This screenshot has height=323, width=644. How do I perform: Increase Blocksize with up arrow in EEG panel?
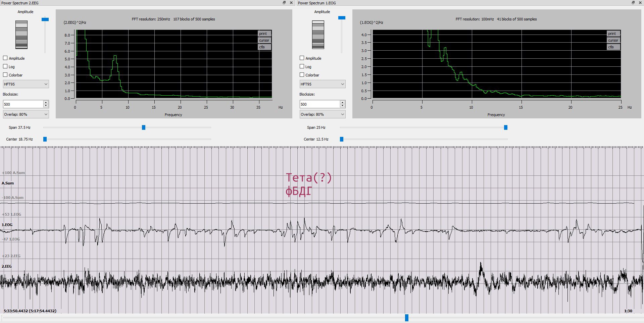click(46, 102)
